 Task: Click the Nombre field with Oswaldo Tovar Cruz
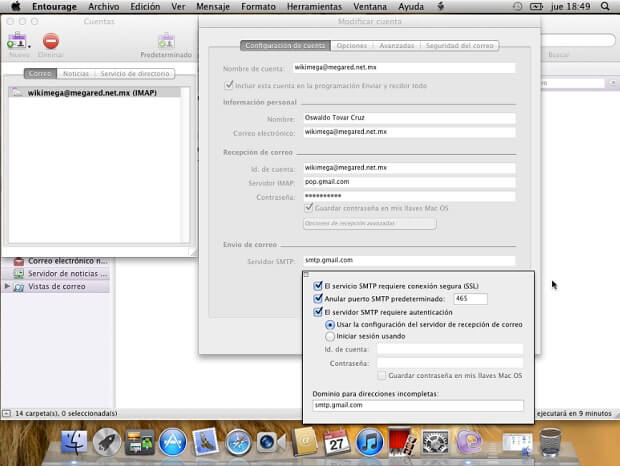[x=409, y=118]
